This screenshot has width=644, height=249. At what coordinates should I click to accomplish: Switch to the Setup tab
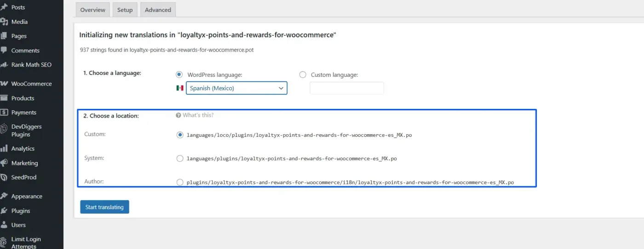coord(125,10)
